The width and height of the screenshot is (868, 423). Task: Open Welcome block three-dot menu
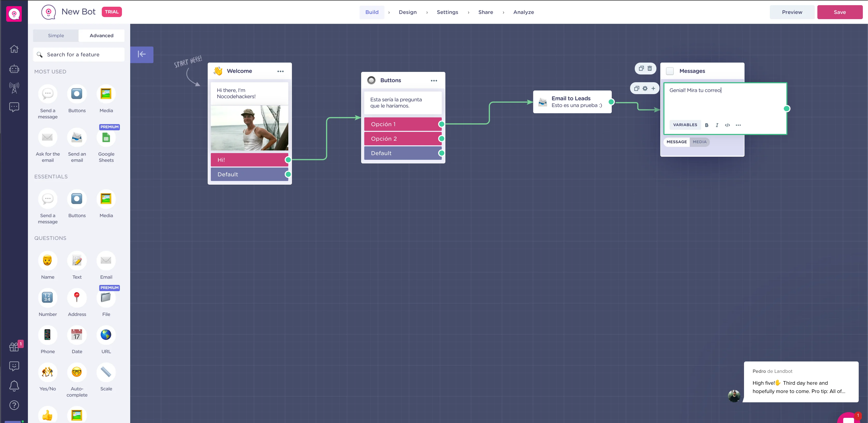[280, 71]
